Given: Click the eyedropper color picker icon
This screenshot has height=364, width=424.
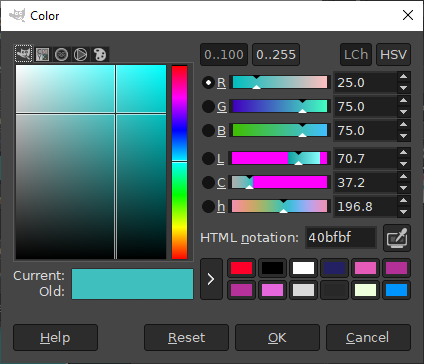Looking at the screenshot, I should click(397, 238).
